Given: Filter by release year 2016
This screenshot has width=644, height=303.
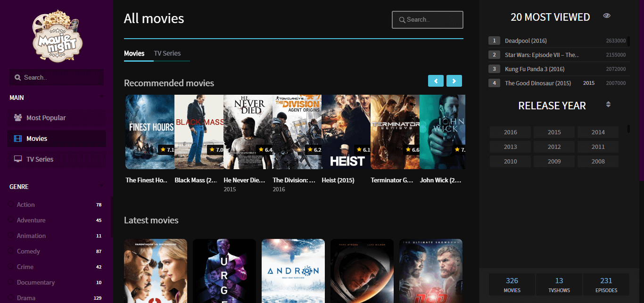Looking at the screenshot, I should [x=510, y=132].
